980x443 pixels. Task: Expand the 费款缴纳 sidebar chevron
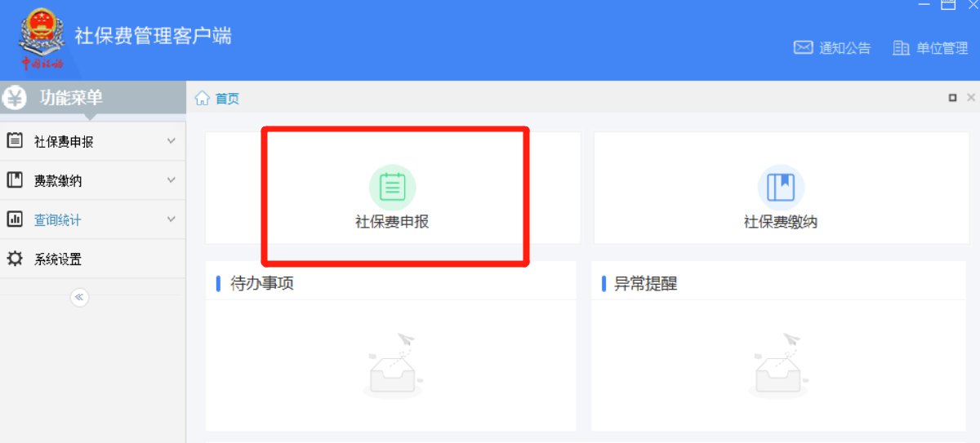tap(171, 180)
